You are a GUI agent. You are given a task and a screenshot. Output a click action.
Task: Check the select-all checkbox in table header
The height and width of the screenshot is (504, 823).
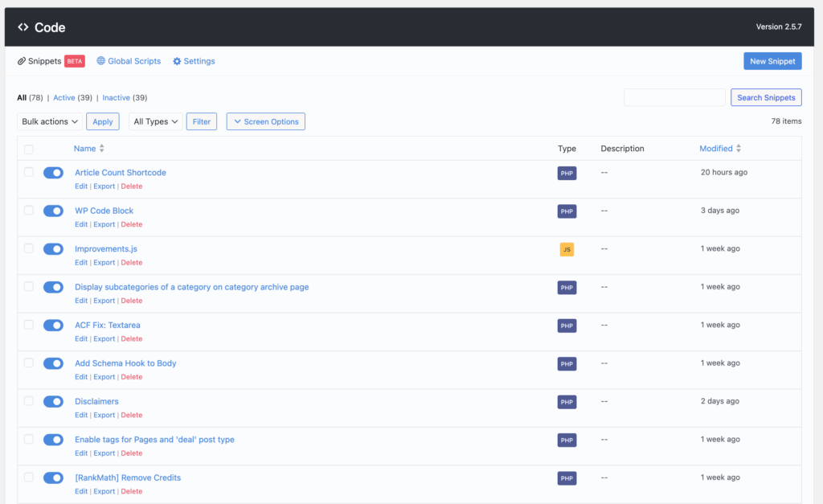coord(29,149)
